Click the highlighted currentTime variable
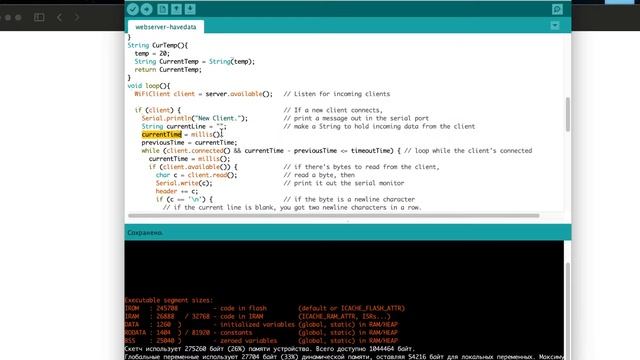 162,134
